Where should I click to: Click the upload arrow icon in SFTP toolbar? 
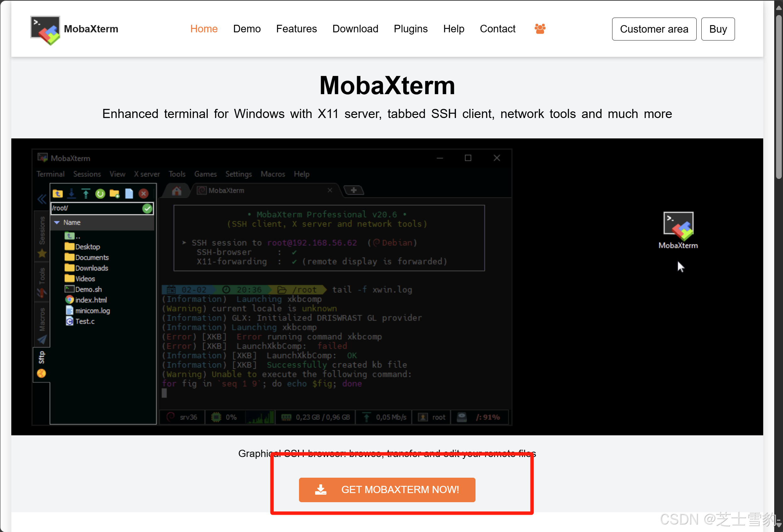(85, 194)
